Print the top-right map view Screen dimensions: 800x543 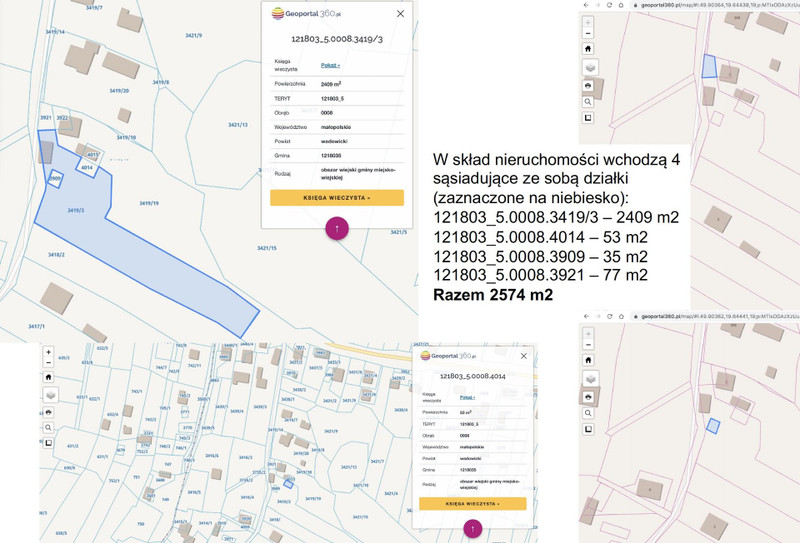(x=588, y=86)
